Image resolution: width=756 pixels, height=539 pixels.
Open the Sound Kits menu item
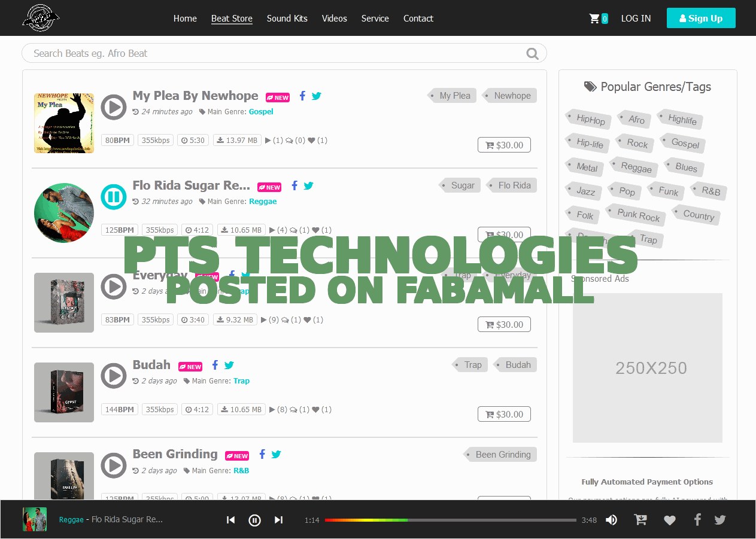pos(287,19)
